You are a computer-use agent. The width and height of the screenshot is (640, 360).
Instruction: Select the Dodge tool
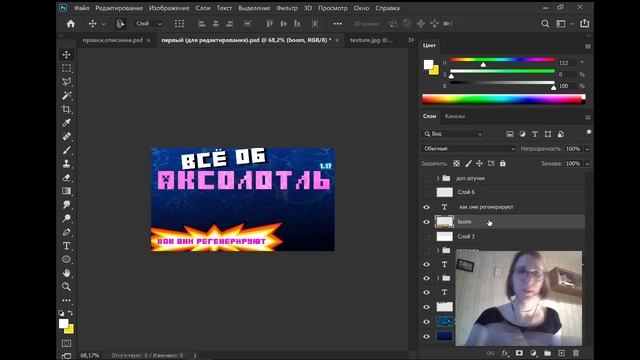click(x=67, y=218)
